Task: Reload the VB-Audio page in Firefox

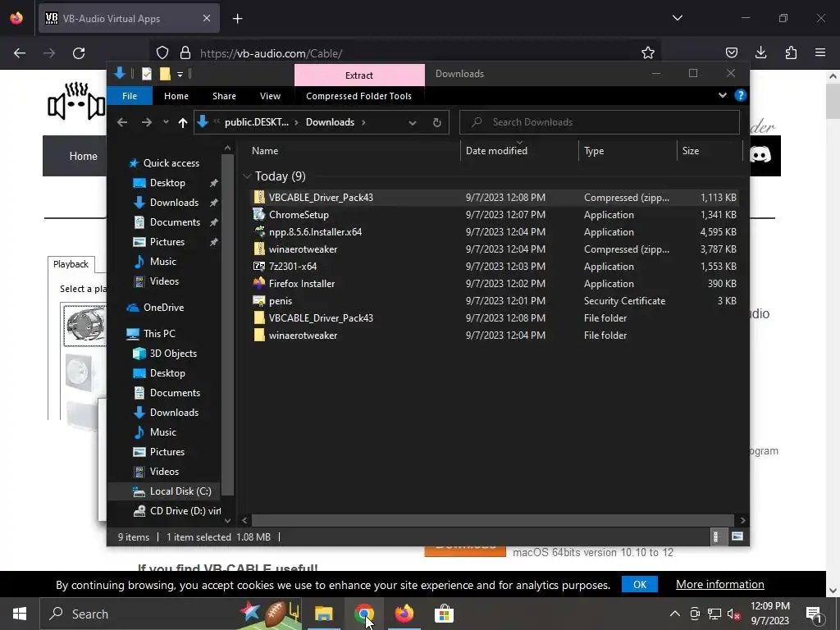Action: pos(79,53)
